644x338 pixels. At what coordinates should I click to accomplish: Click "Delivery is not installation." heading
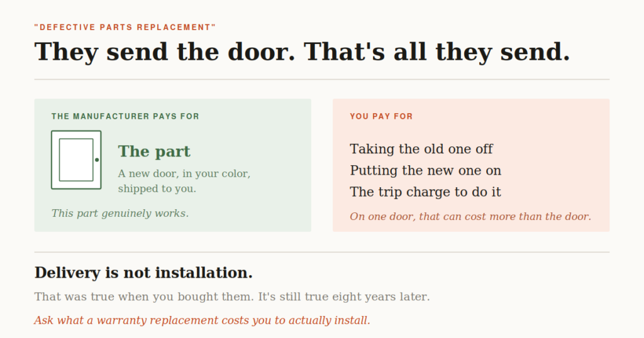coord(143,273)
